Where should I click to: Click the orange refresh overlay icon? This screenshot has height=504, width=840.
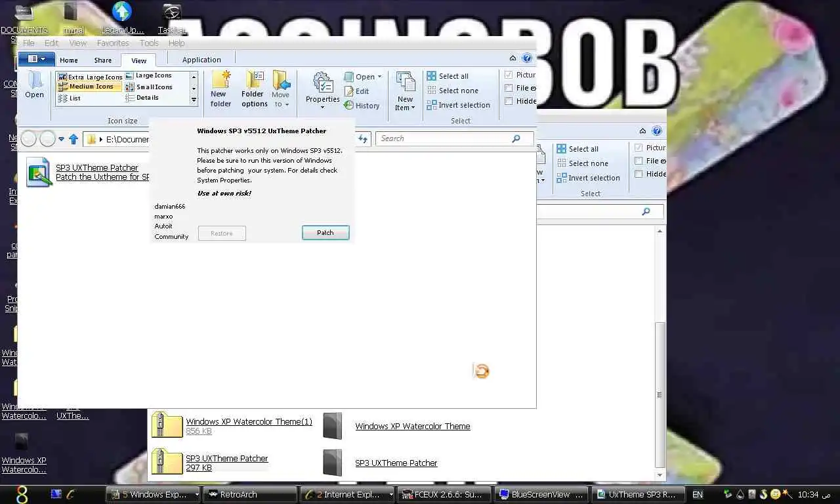[x=482, y=371]
